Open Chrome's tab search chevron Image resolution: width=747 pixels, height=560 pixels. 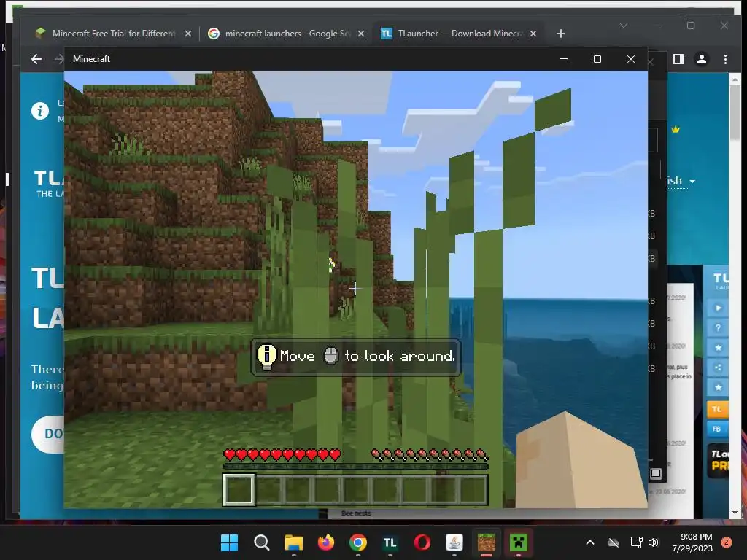(x=623, y=26)
